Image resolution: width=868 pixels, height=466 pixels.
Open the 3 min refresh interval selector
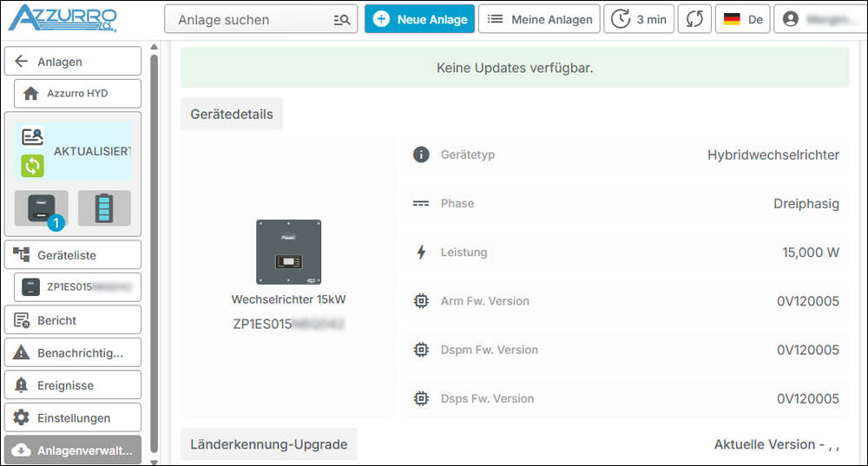tap(639, 19)
